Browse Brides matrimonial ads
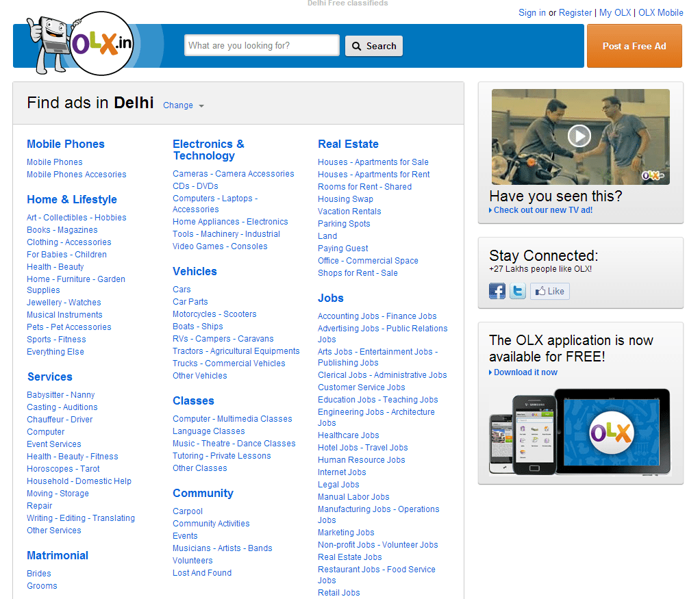Image resolution: width=700 pixels, height=599 pixels. click(39, 574)
